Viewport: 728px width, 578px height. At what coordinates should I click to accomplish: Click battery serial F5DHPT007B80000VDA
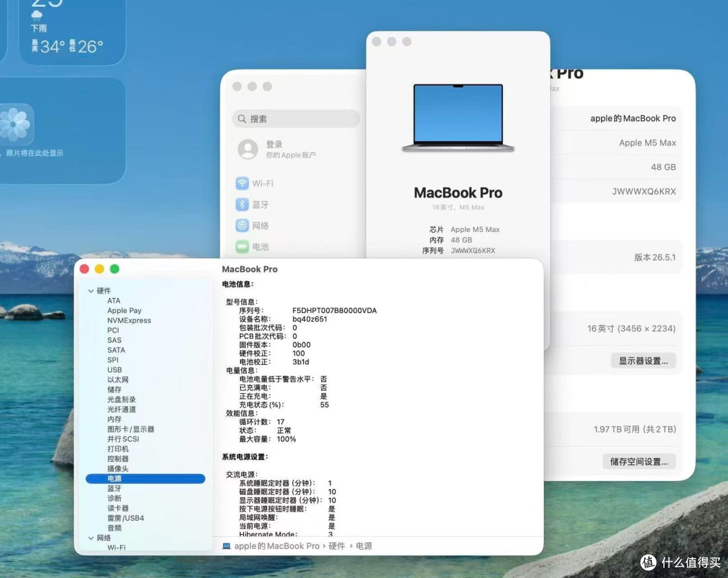[x=334, y=310]
